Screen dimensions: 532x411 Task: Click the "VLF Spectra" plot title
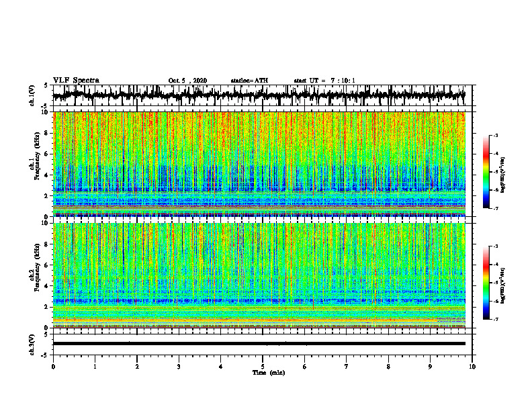(x=76, y=81)
